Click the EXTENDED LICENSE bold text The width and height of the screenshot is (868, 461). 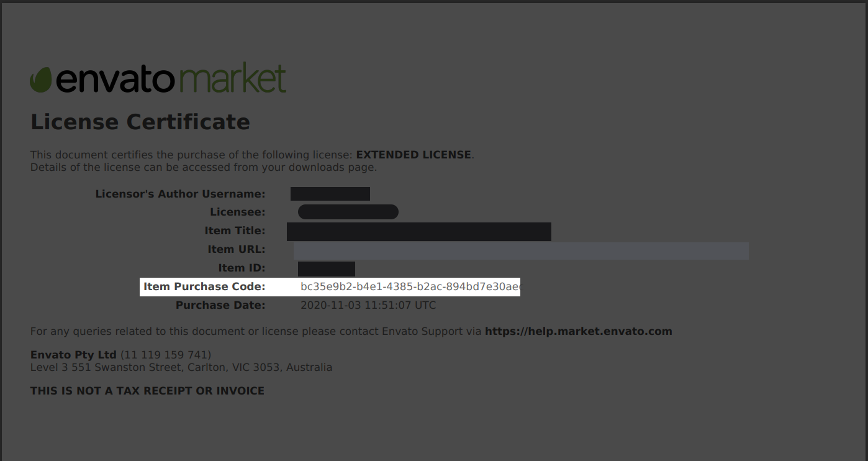coord(414,155)
